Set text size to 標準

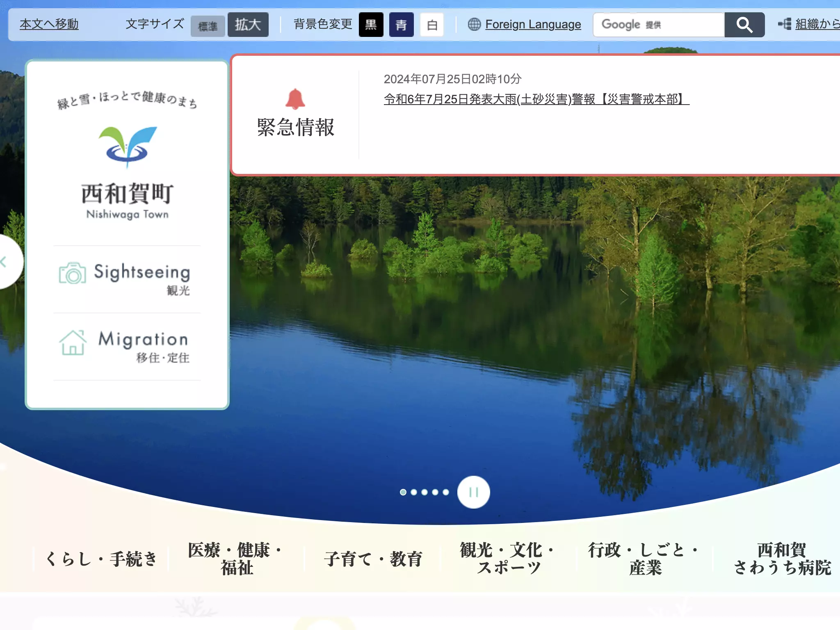click(x=208, y=26)
